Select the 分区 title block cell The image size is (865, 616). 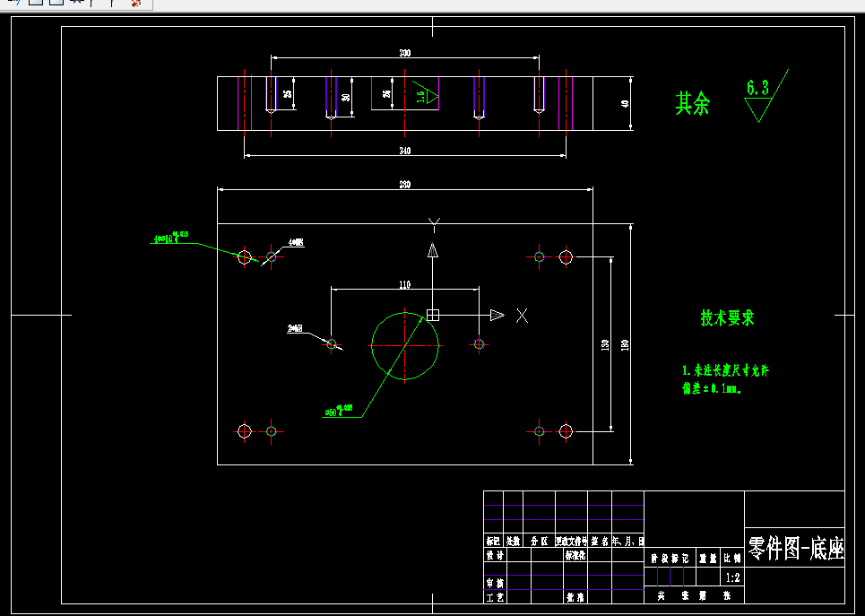click(x=539, y=542)
